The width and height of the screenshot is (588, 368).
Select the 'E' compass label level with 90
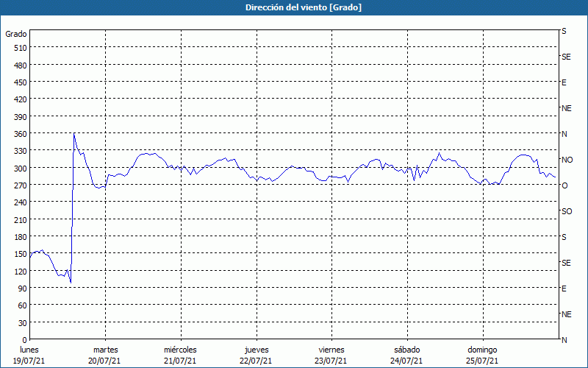tap(564, 289)
